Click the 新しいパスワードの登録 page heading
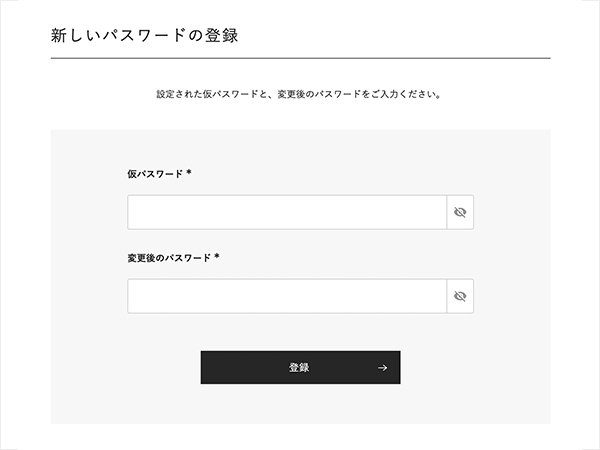Image resolution: width=600 pixels, height=450 pixels. [143, 36]
